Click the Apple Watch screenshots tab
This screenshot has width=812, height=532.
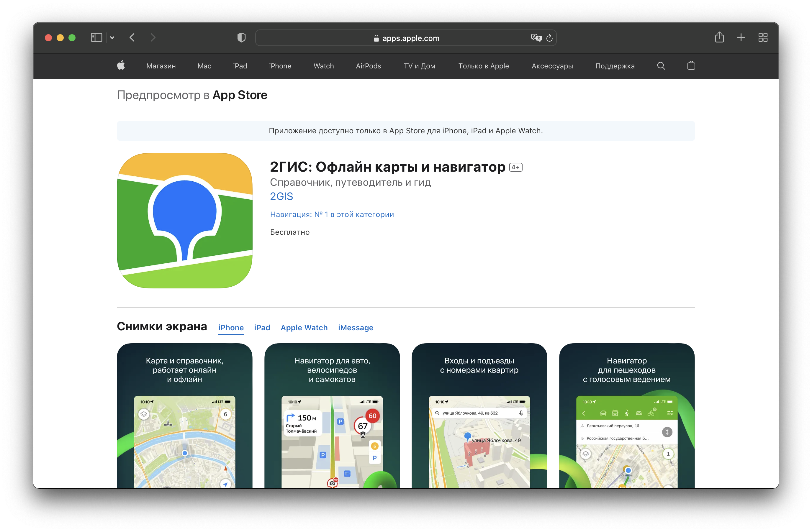pyautogui.click(x=303, y=327)
